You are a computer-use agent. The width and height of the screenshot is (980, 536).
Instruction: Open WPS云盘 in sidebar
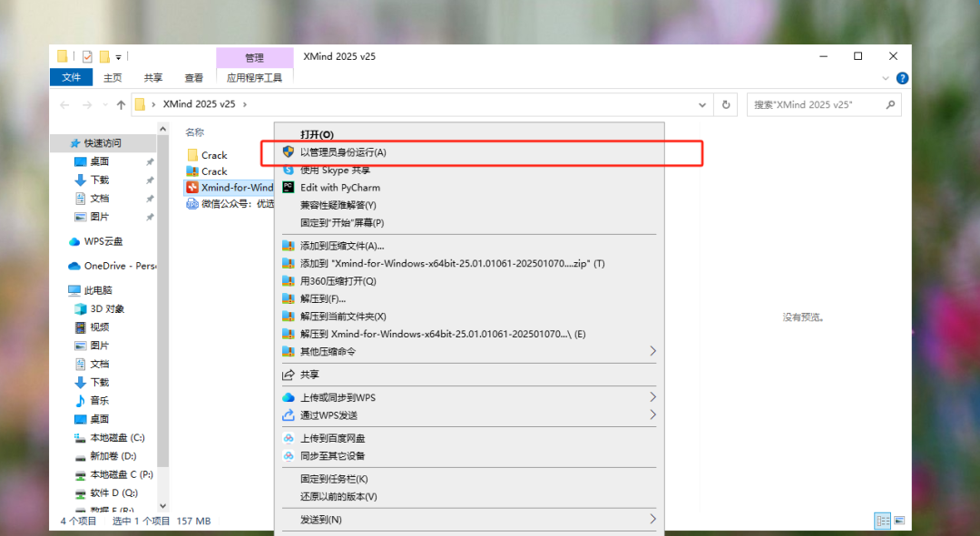(103, 241)
